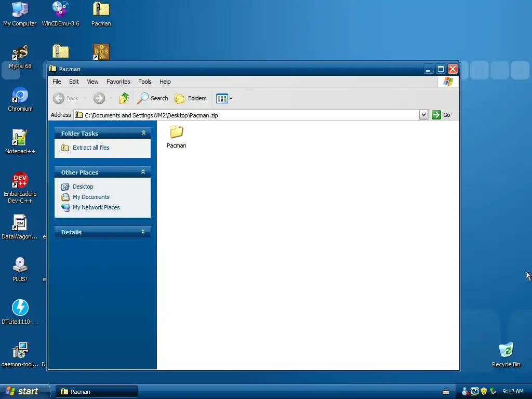Open the Help menu
532x399 pixels.
(165, 82)
